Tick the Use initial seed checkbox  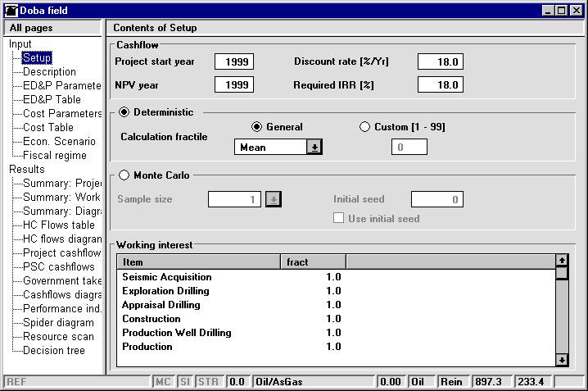338,218
